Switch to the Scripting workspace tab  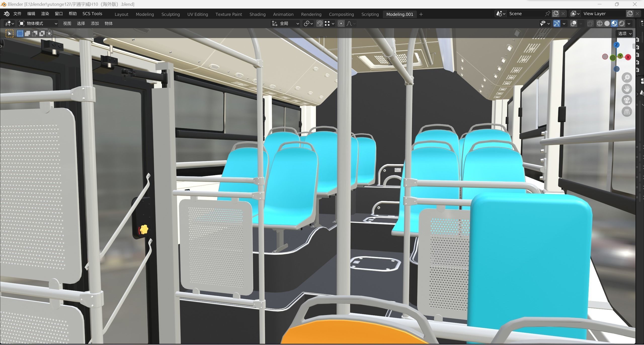370,14
